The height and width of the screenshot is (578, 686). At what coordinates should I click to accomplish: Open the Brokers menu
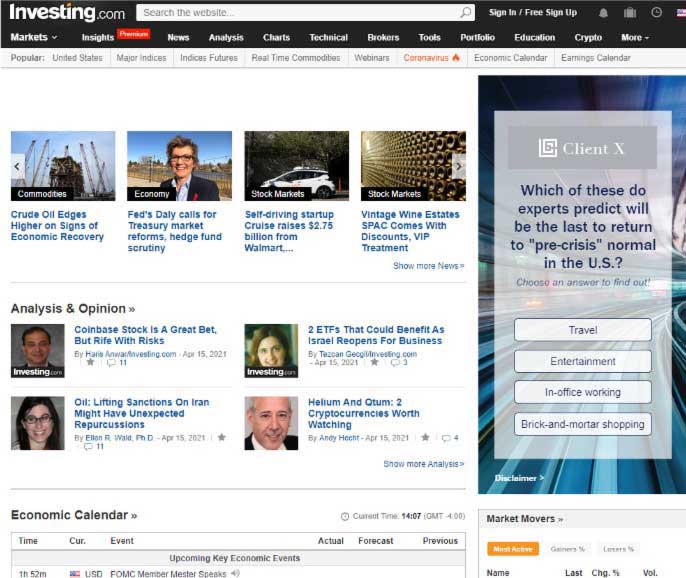coord(383,38)
